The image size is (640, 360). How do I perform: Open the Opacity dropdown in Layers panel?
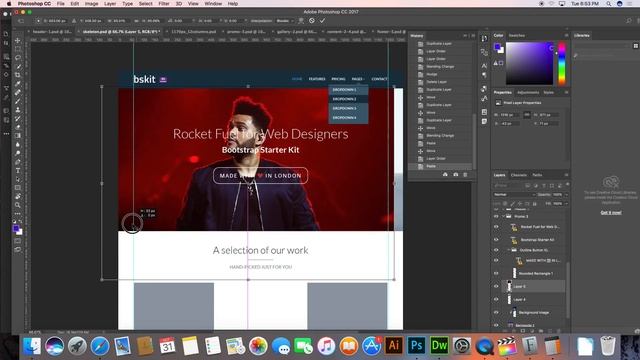click(x=566, y=195)
